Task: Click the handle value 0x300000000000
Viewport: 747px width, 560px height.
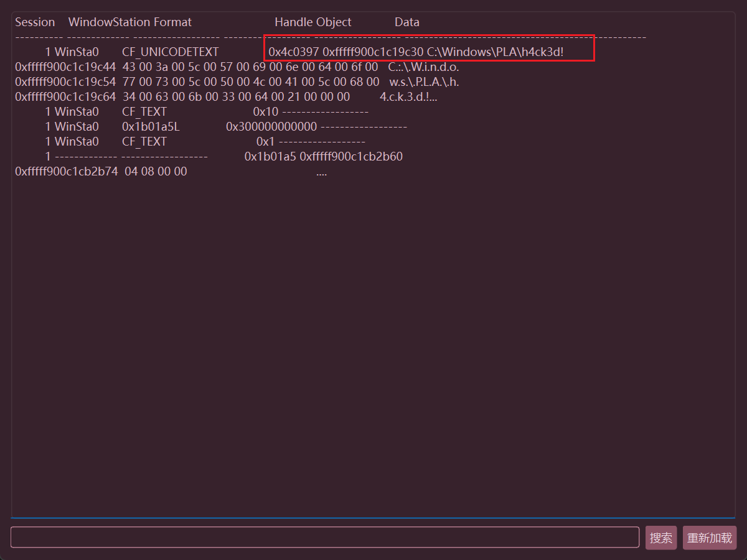Action: coord(271,127)
